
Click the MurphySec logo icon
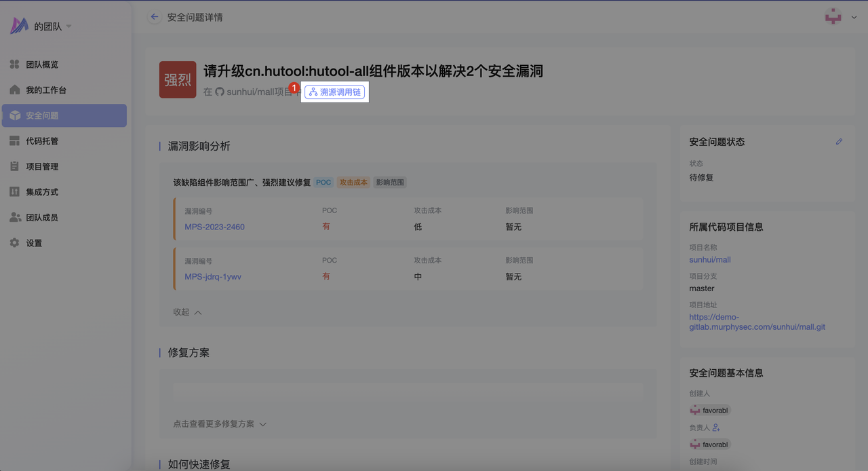click(x=18, y=26)
